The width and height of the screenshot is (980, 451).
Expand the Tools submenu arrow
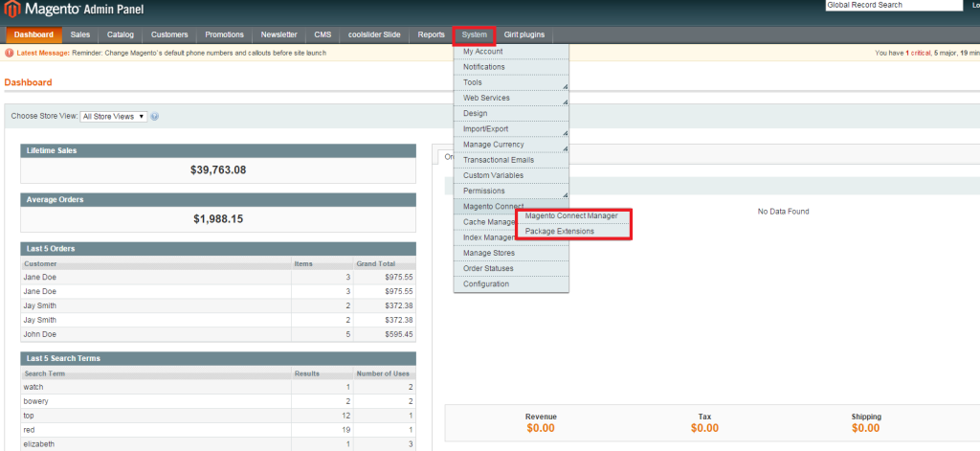click(565, 85)
